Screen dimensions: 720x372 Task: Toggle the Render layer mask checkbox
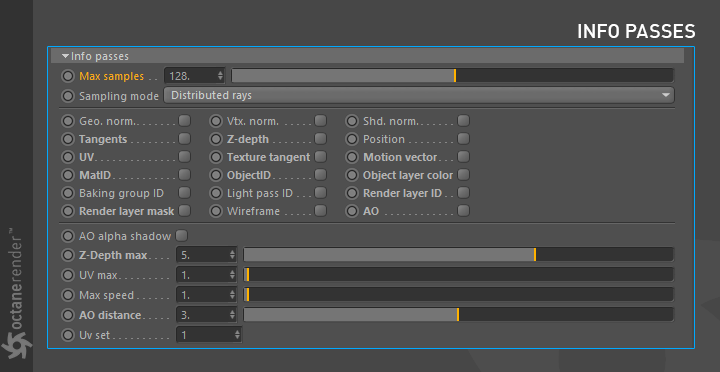point(185,211)
